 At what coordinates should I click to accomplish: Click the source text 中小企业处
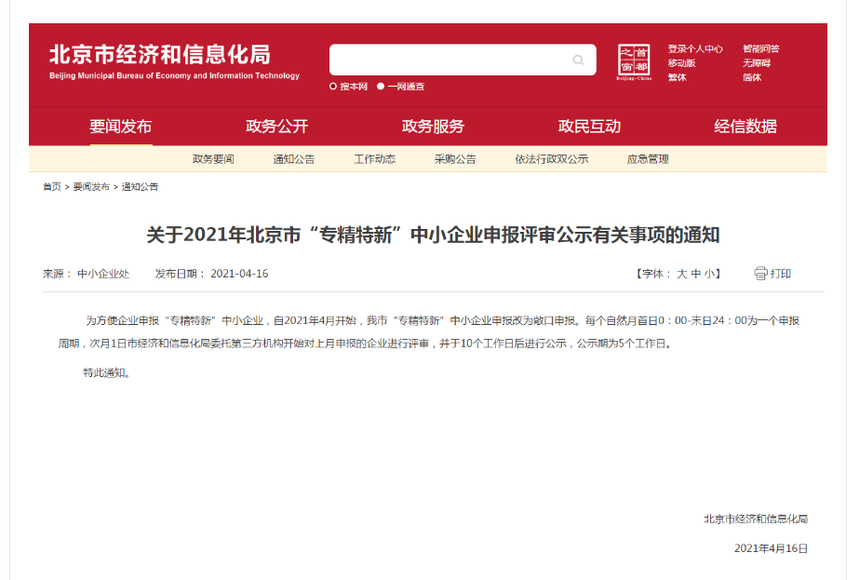pos(103,273)
